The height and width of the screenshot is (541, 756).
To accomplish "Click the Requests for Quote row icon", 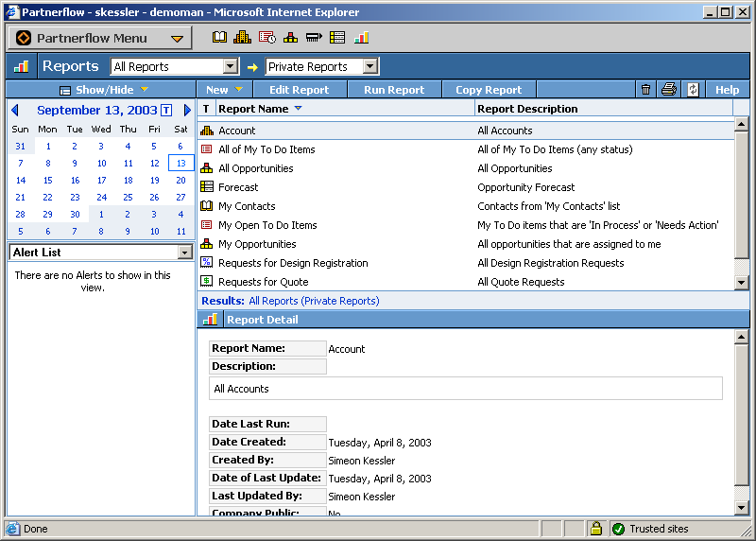I will coord(206,281).
